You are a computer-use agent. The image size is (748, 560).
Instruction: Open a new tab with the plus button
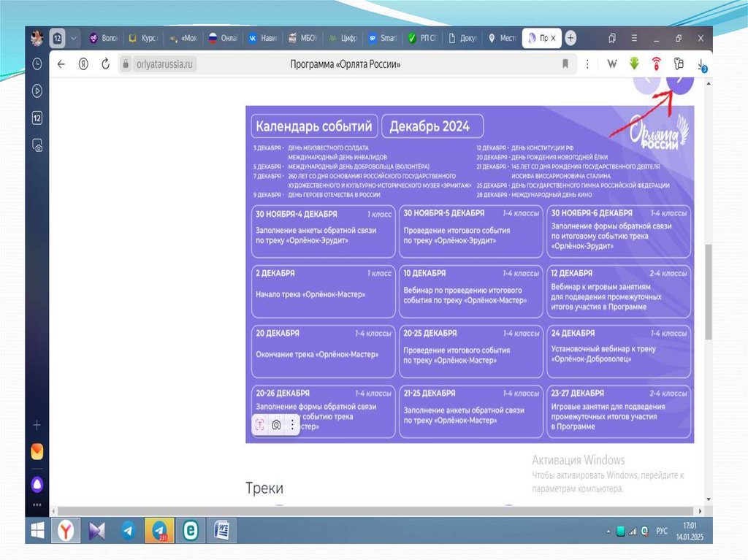570,38
